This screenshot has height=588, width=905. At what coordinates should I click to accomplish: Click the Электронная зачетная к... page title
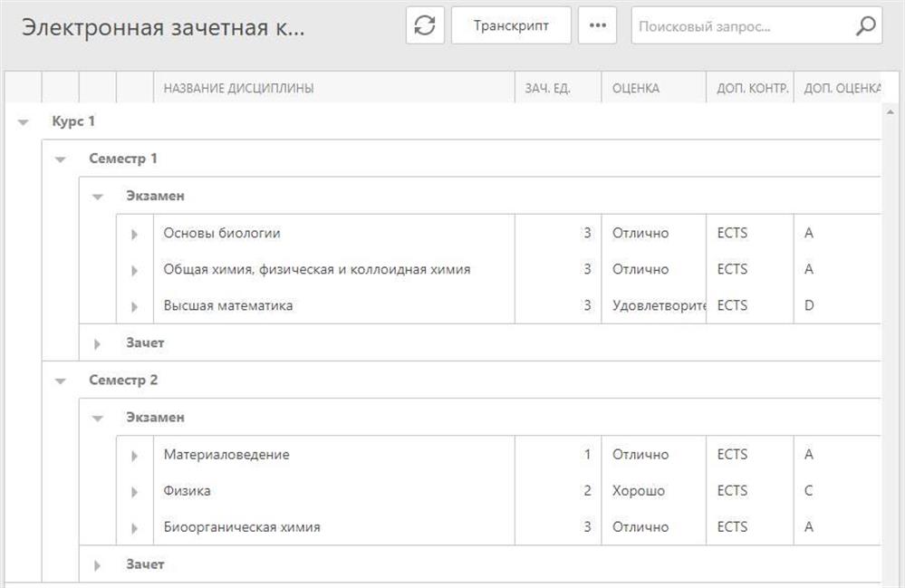[163, 28]
